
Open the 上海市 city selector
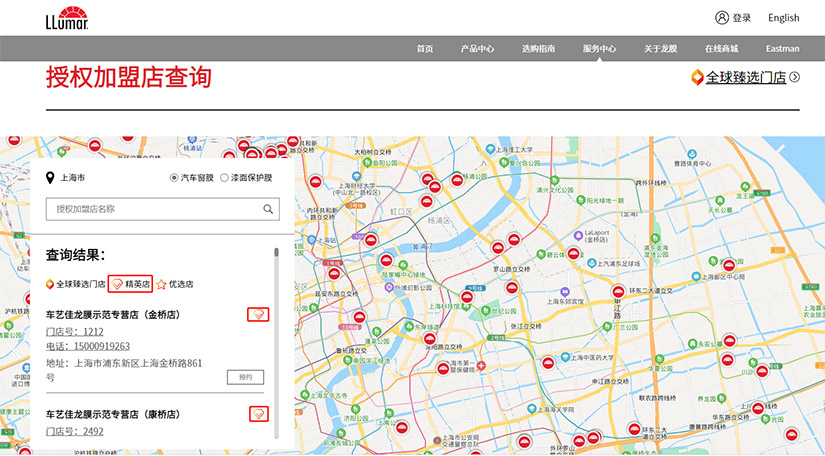72,178
